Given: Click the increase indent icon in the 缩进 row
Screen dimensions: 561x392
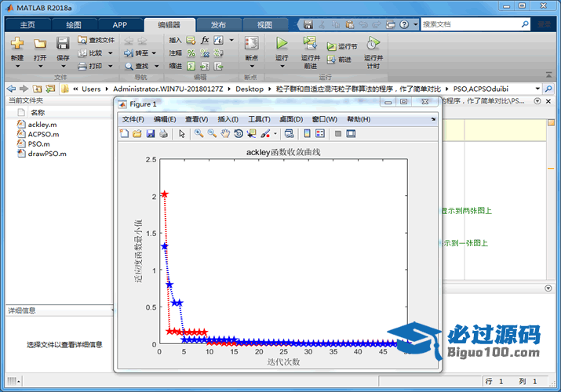Looking at the screenshot, I should [x=205, y=66].
